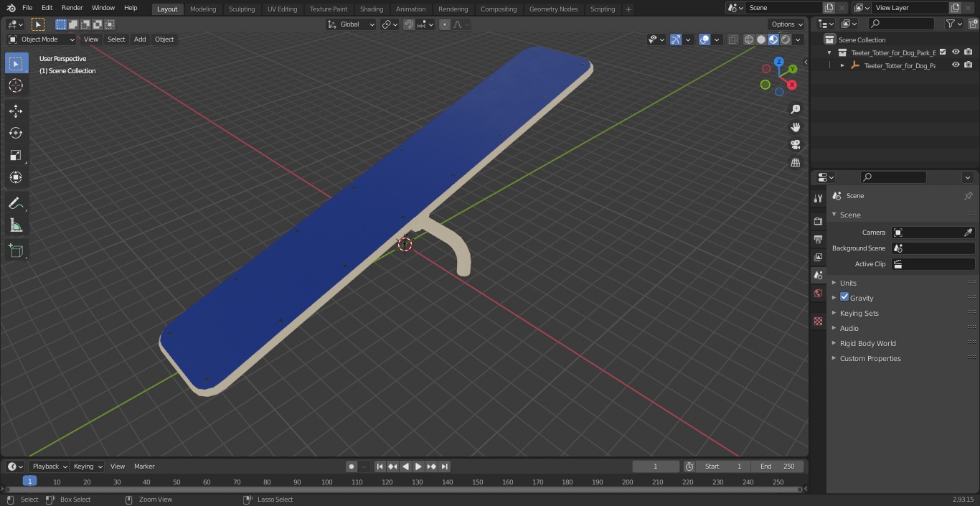Click the zoom magnifier viewport icon
This screenshot has width=980, height=506.
[796, 109]
